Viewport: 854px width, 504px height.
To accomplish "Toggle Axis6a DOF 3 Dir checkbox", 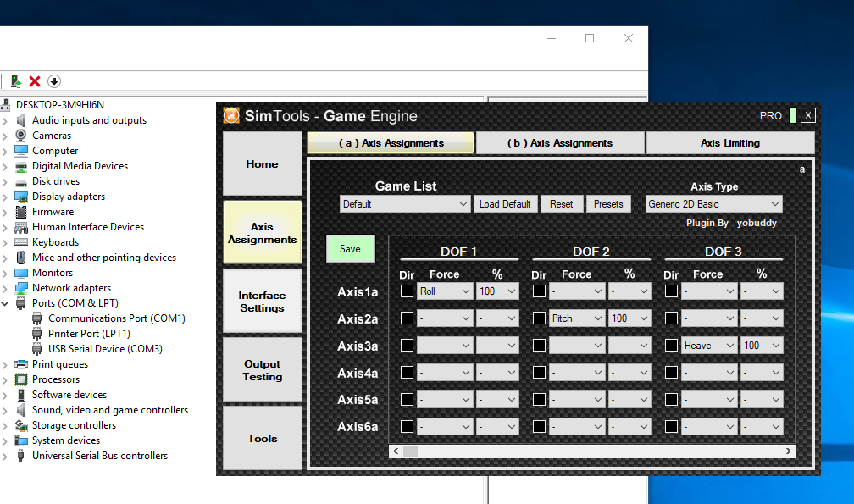I will point(671,426).
